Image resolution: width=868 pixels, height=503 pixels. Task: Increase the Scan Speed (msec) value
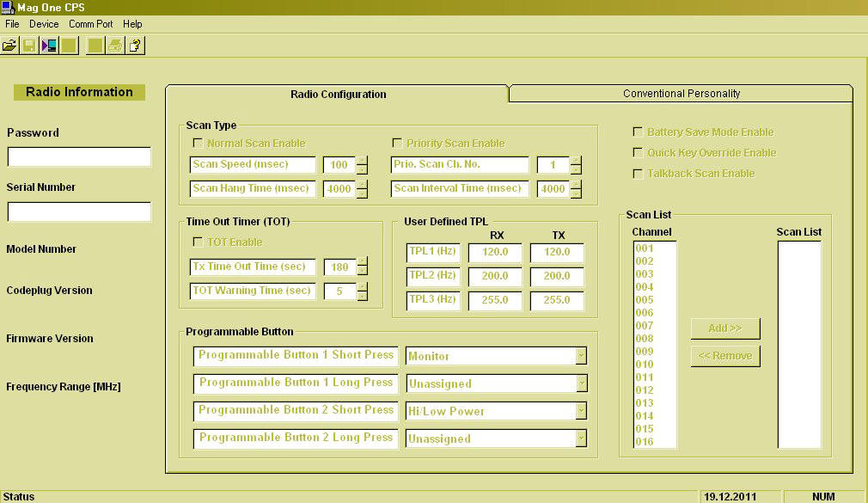click(x=362, y=161)
